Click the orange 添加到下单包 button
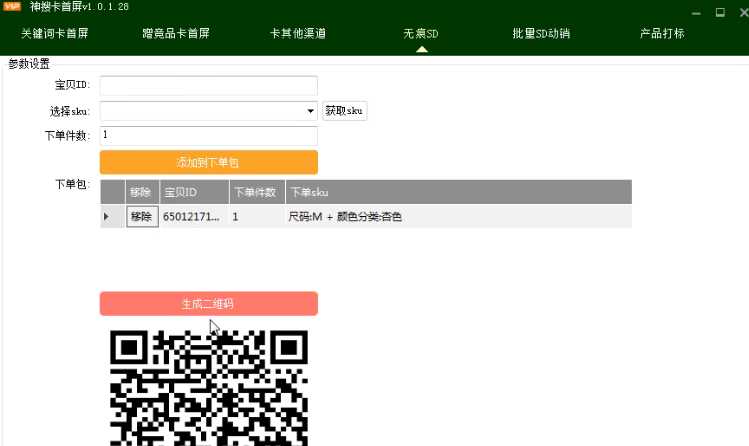 click(x=209, y=162)
